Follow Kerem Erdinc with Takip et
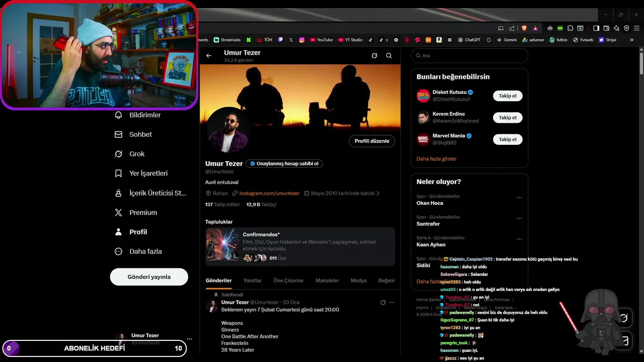 [x=508, y=118]
